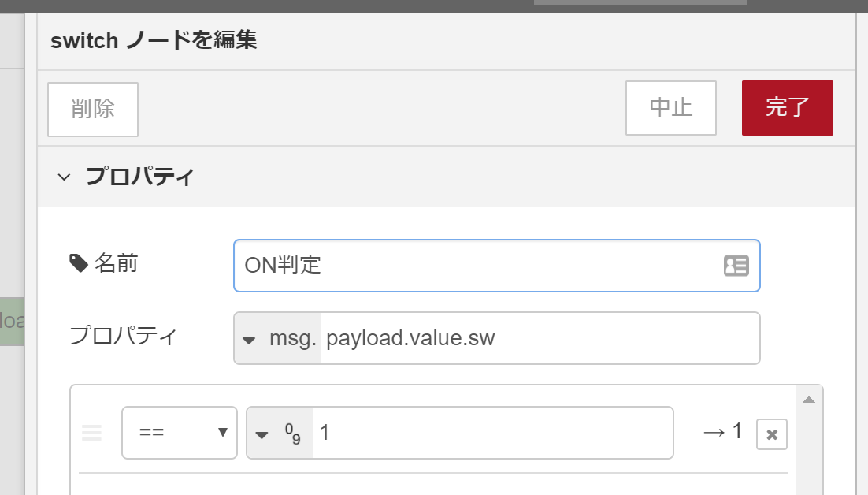Click the 完了 button to confirm
This screenshot has height=495, width=868.
tap(787, 108)
